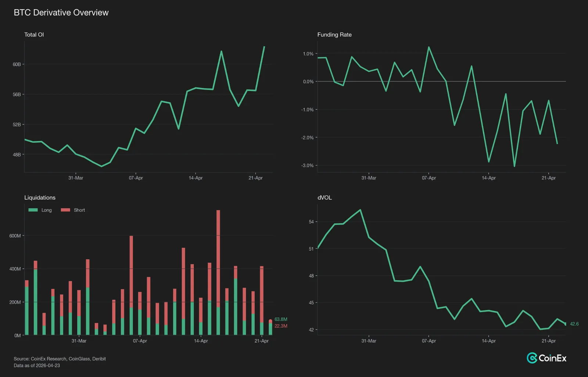Viewport: 588px width, 377px height.
Task: Click the 63.8M long liquidation value
Action: (281, 319)
